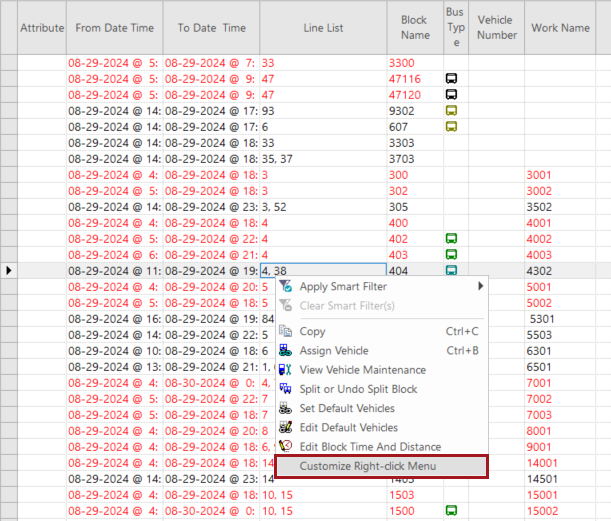Click work name 3502 cell

point(566,207)
